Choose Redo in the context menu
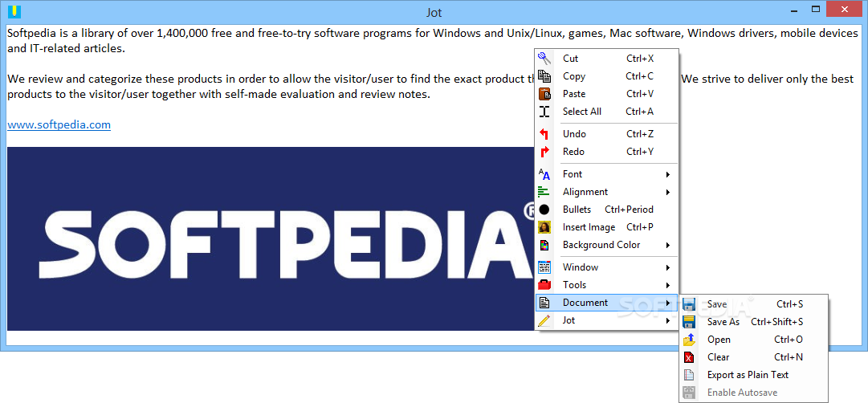 tap(607, 152)
